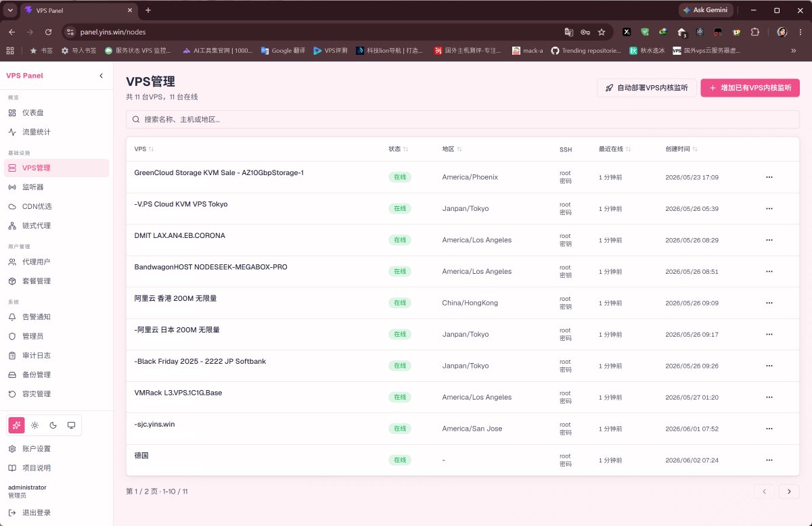Click the 告警通知 bell icon
Viewport: 812px width, 526px height.
(12, 317)
